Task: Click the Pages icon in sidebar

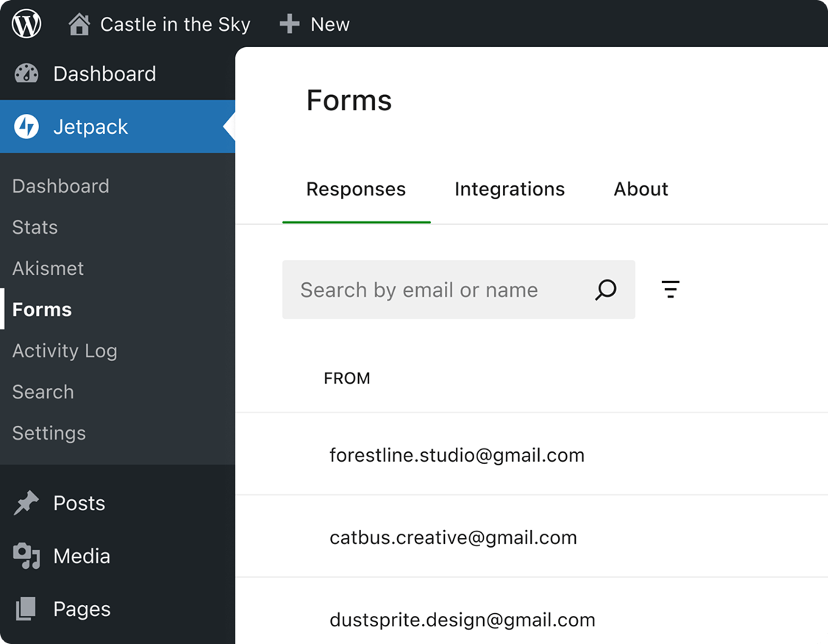Action: [x=26, y=609]
